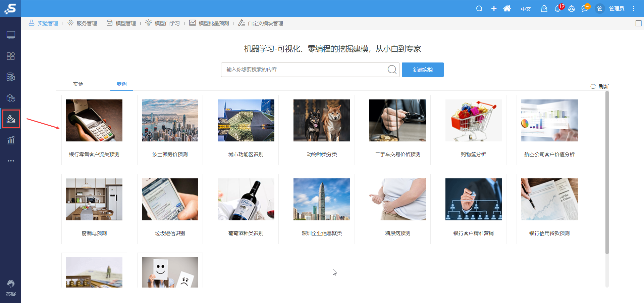The height and width of the screenshot is (303, 644).
Task: Click the vertical scrollbar of case list
Action: [x=607, y=173]
